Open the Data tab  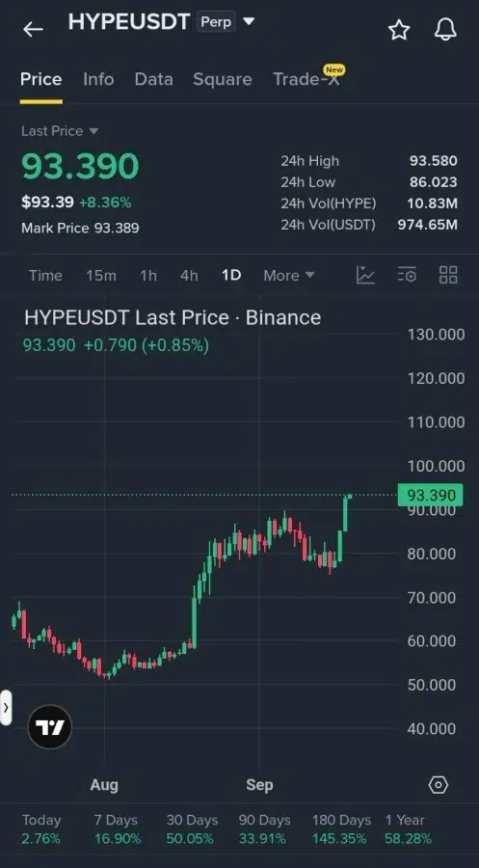click(154, 79)
